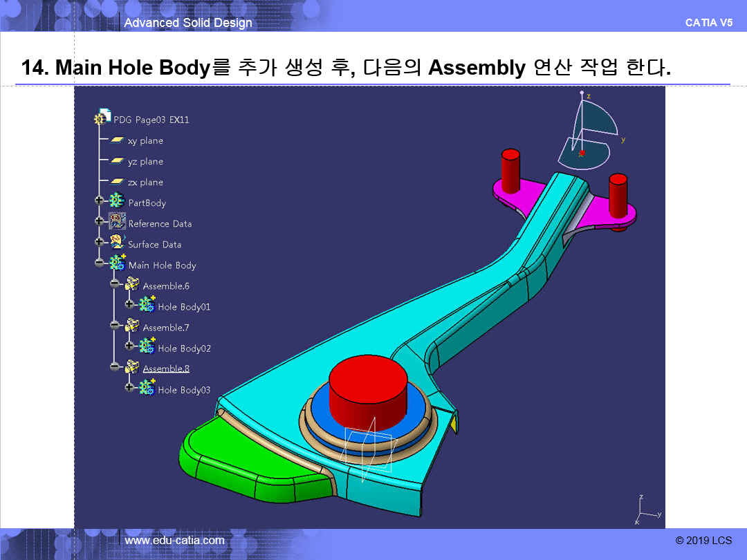Select the Reference Data geometrical set icon
This screenshot has height=560, width=747.
pos(117,223)
